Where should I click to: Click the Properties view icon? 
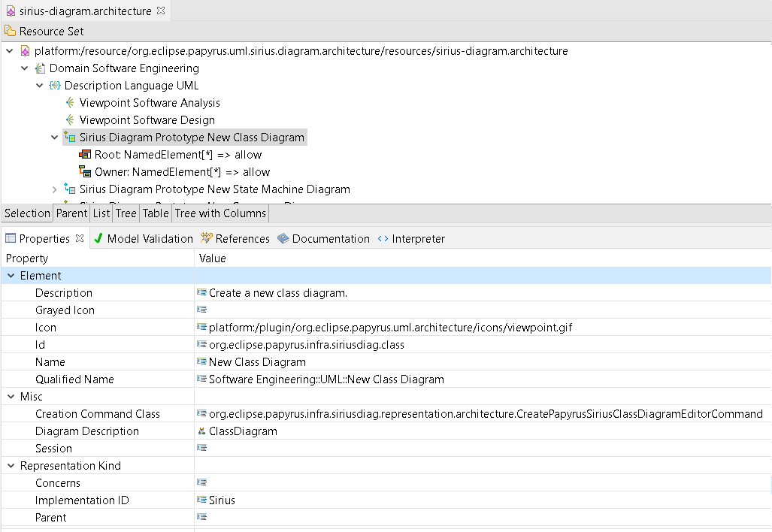click(x=11, y=239)
